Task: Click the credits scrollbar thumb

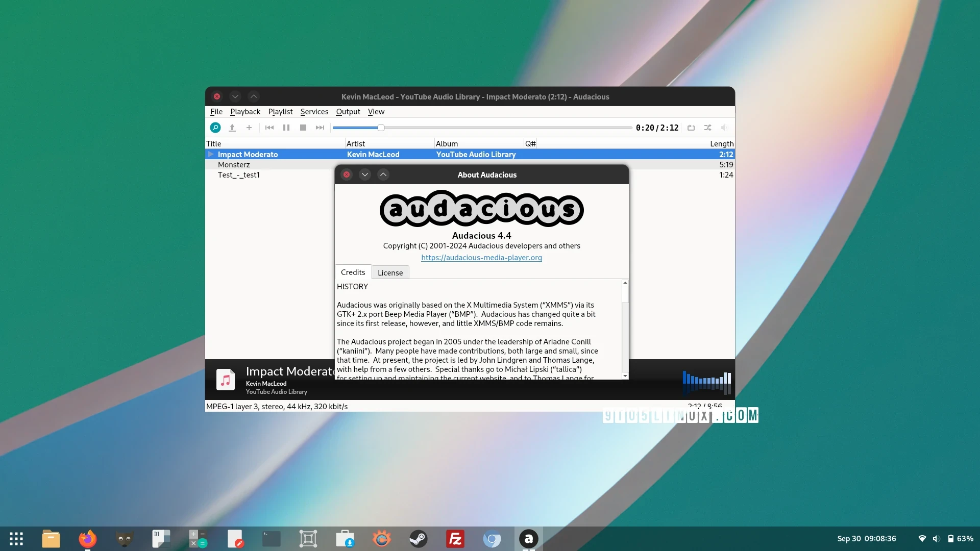Action: (625, 295)
